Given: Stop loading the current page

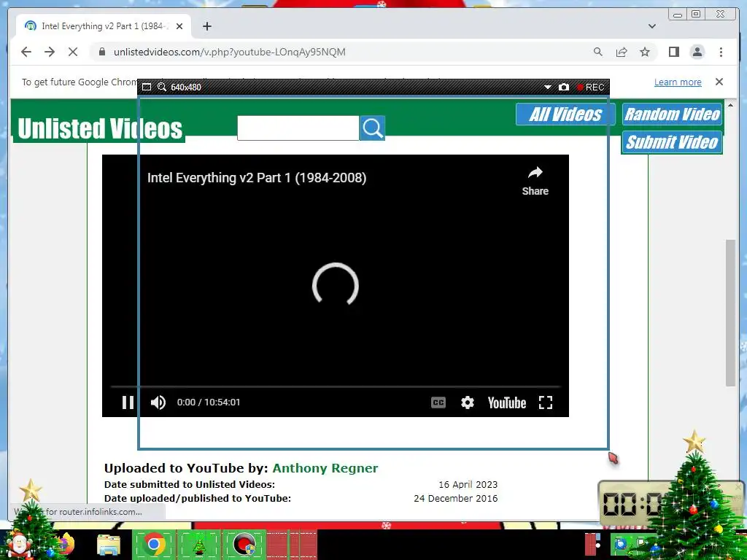Looking at the screenshot, I should [x=73, y=52].
